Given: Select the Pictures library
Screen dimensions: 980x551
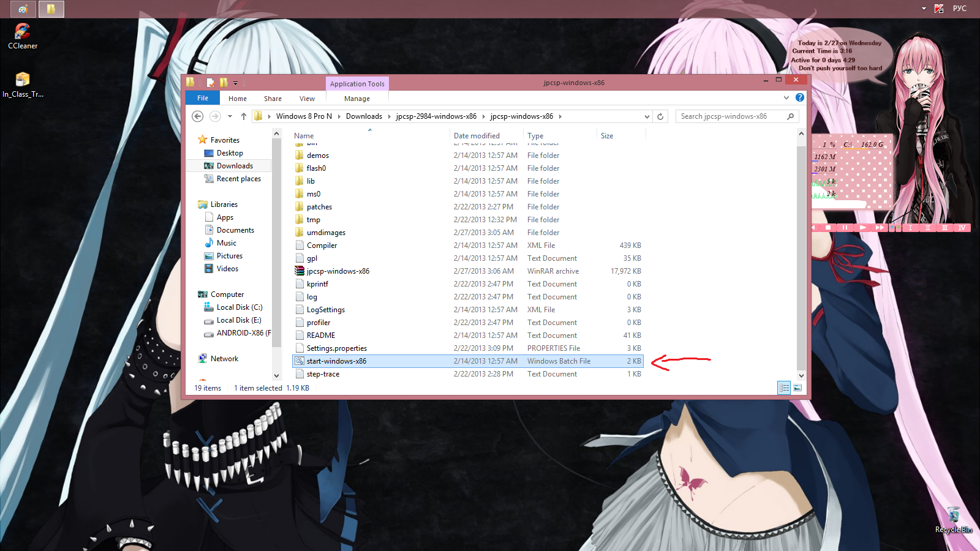Looking at the screenshot, I should click(230, 256).
